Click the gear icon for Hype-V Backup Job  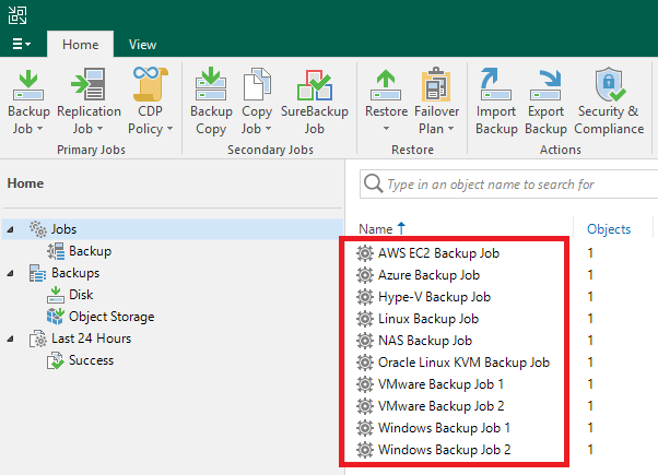pos(365,297)
